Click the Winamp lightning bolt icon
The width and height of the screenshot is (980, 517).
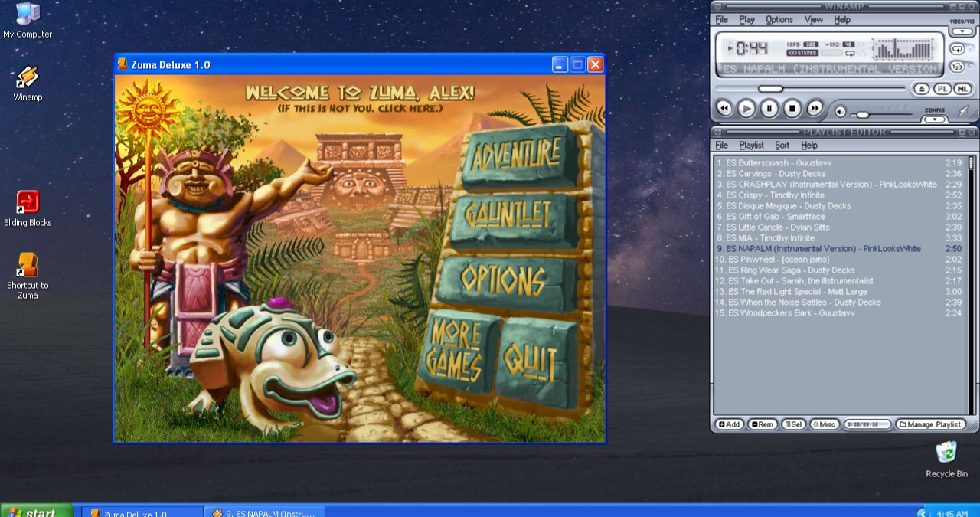pyautogui.click(x=963, y=111)
